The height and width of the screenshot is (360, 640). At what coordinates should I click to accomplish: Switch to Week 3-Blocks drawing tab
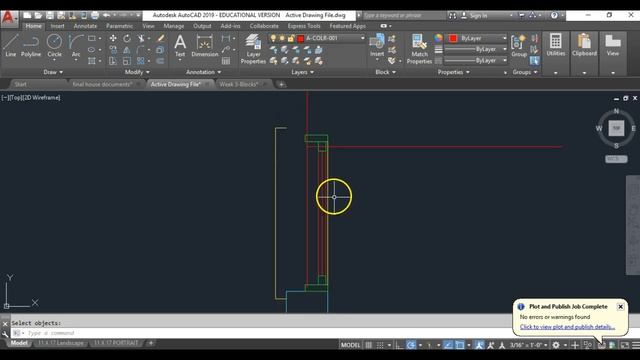pos(239,84)
